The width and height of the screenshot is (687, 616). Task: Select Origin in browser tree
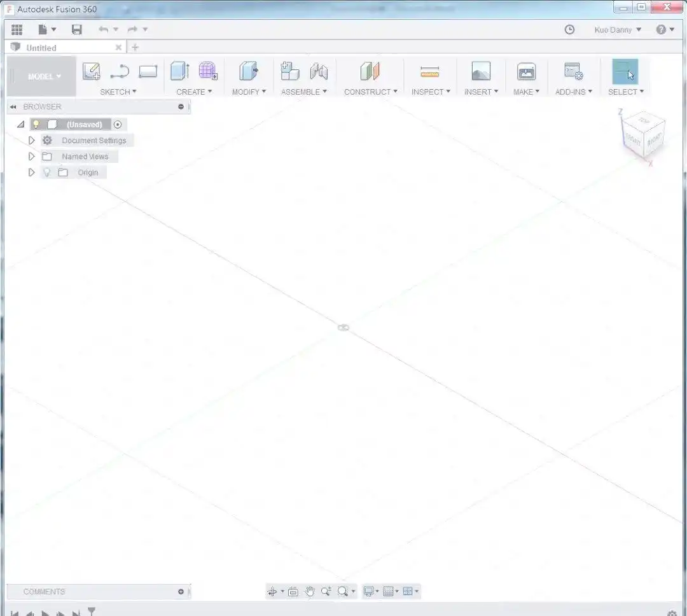[88, 172]
